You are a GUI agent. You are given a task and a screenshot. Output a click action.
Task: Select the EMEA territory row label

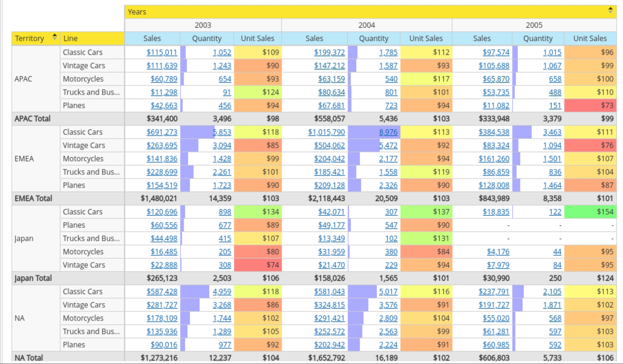(24, 159)
